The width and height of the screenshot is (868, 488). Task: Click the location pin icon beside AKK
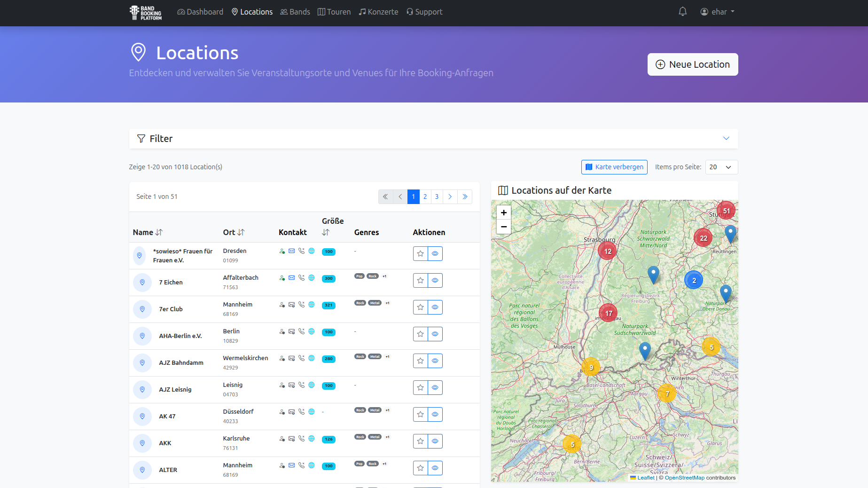click(x=142, y=443)
